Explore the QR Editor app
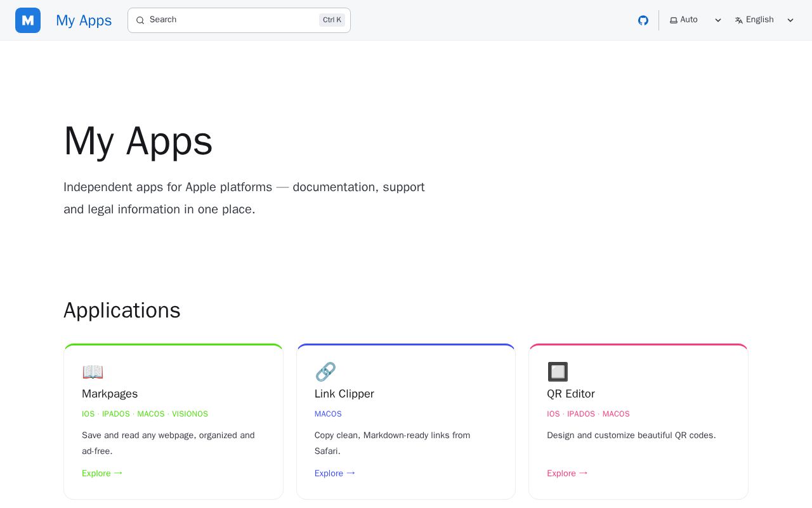Viewport: 812px width, 508px height. click(567, 473)
